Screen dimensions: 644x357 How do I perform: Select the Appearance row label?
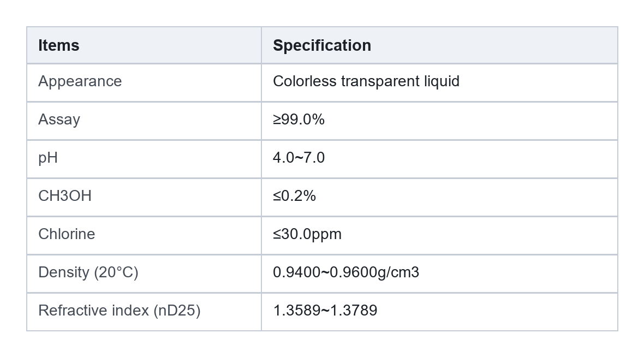click(80, 81)
